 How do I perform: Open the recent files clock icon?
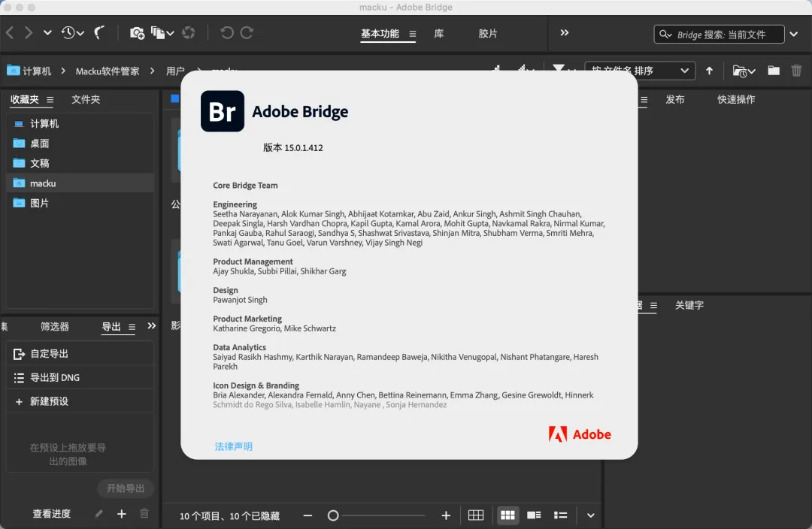68,32
